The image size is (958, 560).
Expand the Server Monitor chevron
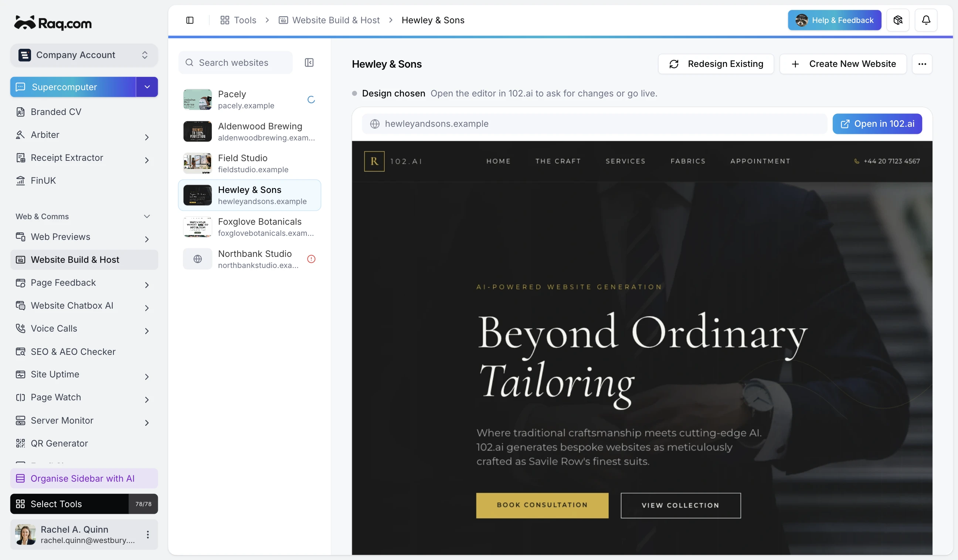coord(147,422)
